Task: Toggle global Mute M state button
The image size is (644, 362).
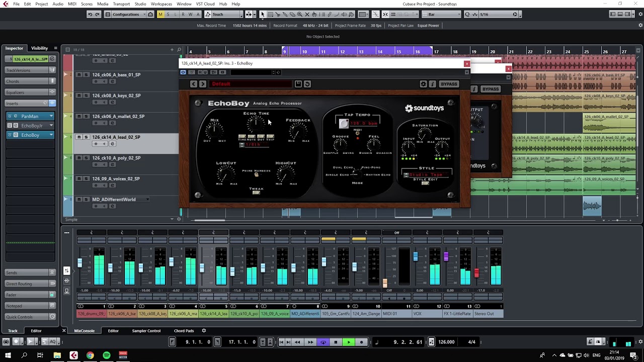Action: (x=160, y=15)
